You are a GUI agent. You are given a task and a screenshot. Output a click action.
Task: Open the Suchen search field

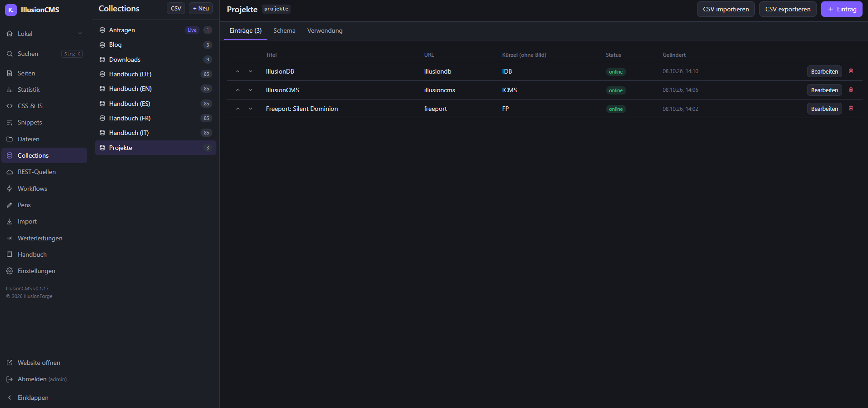coord(45,54)
